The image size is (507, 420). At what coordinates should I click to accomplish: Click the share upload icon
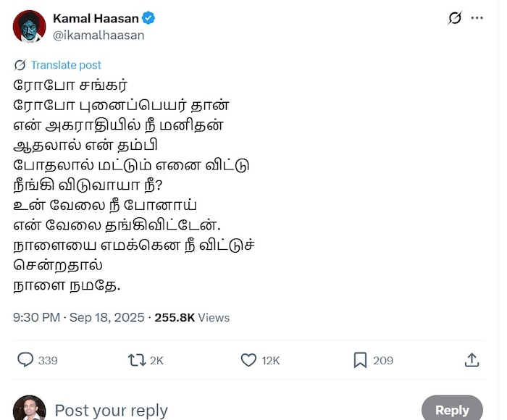point(472,360)
